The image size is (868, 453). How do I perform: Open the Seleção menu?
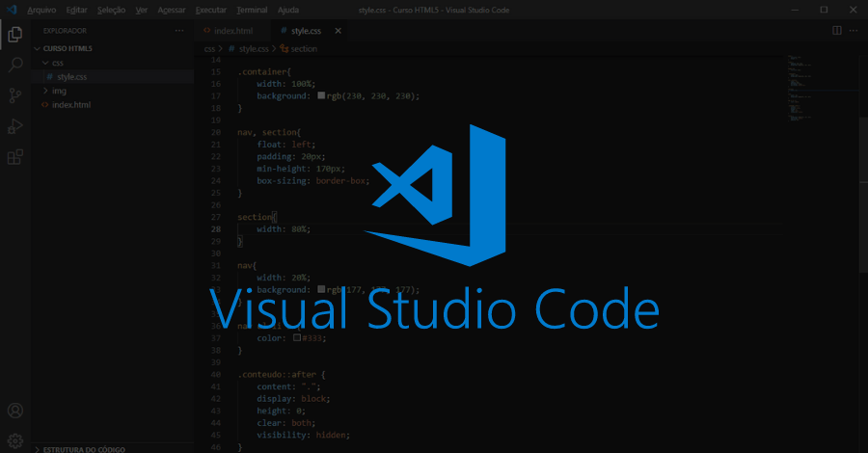click(111, 10)
